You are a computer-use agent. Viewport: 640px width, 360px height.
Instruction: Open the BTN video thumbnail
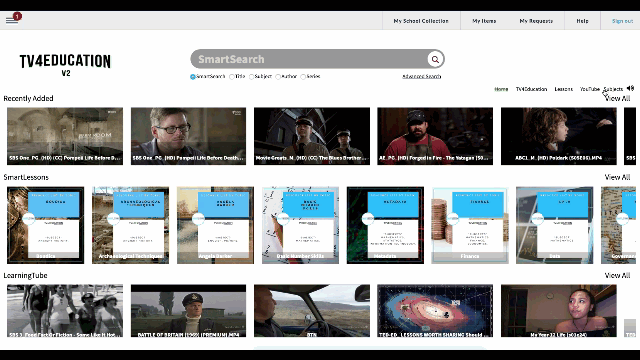click(x=312, y=311)
